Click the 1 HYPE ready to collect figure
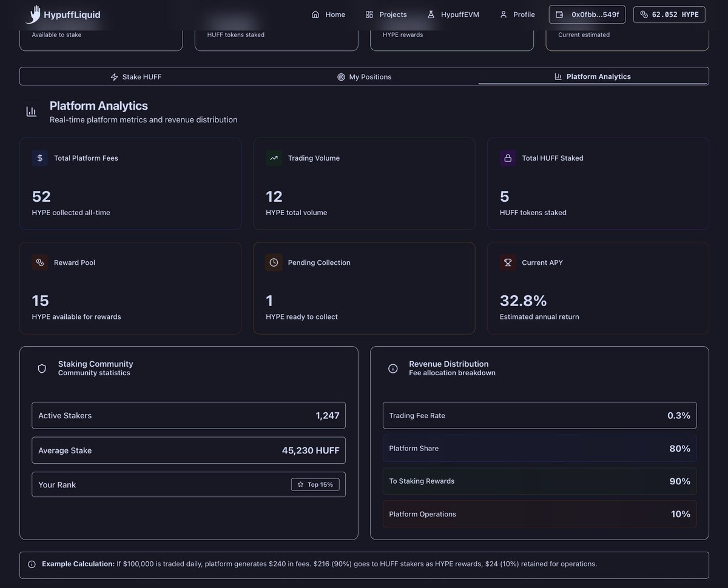728x588 pixels. (x=269, y=301)
